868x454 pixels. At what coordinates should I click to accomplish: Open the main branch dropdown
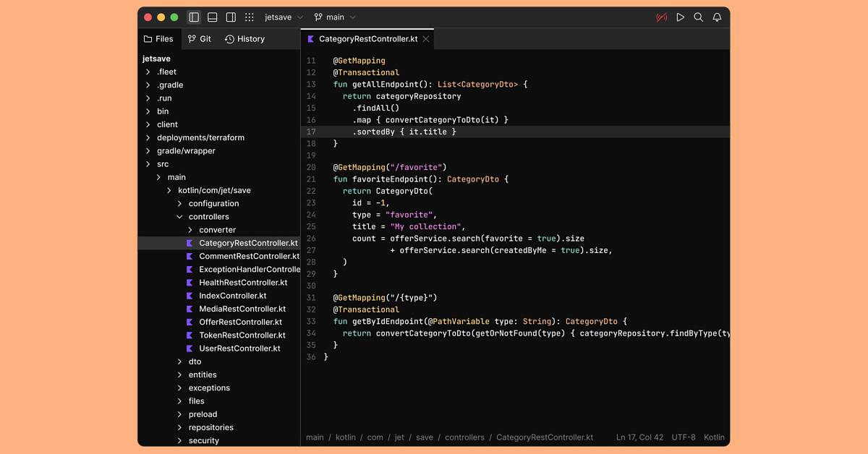tap(335, 17)
